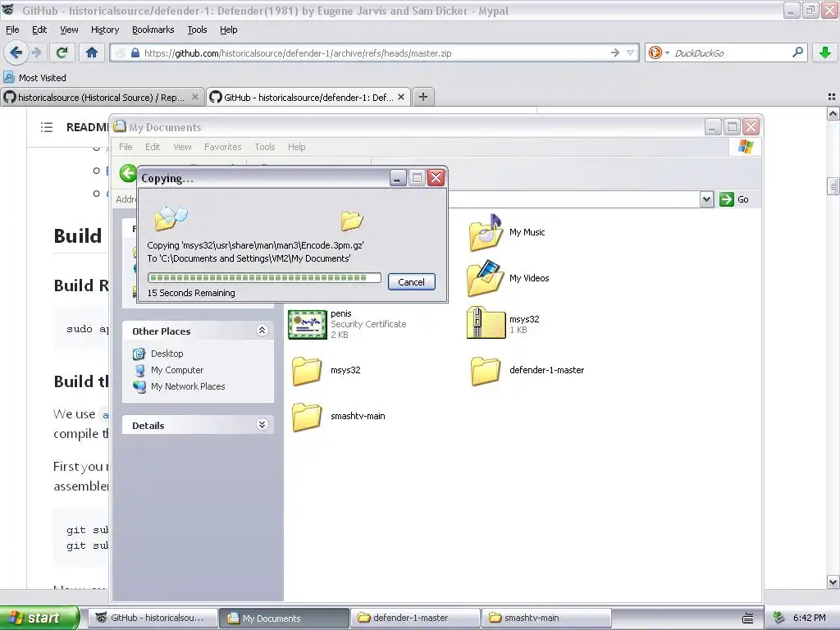Close the defender-1 GitHub tab
The width and height of the screenshot is (840, 630).
[400, 97]
